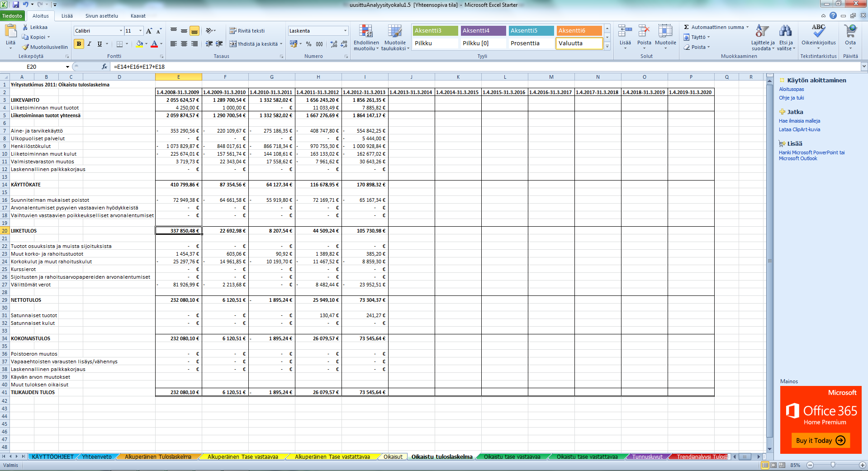This screenshot has width=868, height=471.
Task: Click the increase font size icon
Action: click(x=149, y=31)
